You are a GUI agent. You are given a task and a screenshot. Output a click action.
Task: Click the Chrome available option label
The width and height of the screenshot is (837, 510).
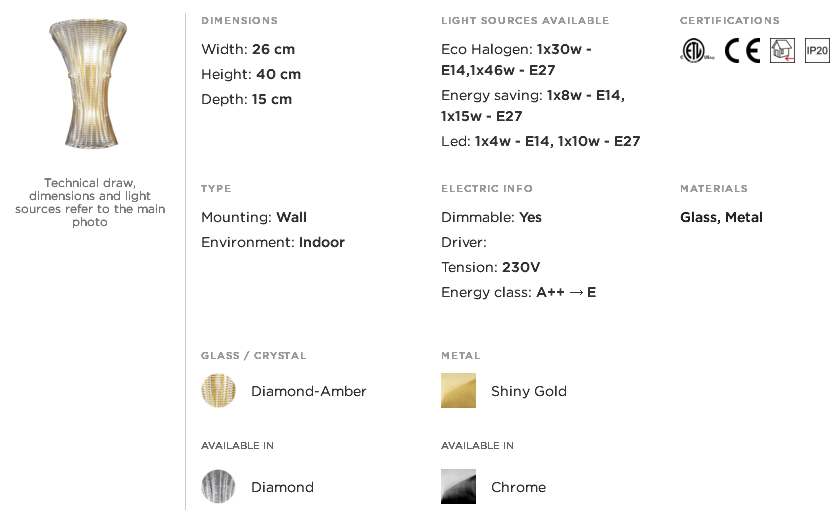[x=518, y=487]
